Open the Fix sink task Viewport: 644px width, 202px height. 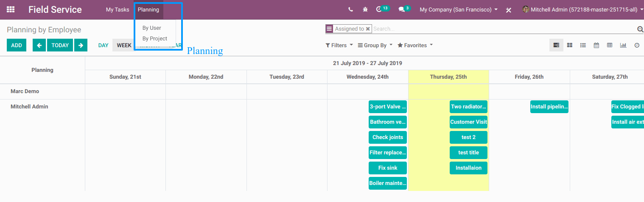(x=388, y=168)
